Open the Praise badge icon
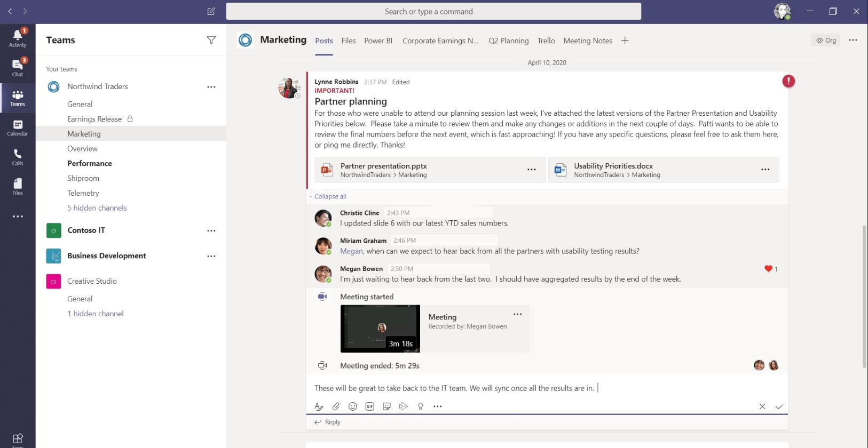 [x=421, y=406]
